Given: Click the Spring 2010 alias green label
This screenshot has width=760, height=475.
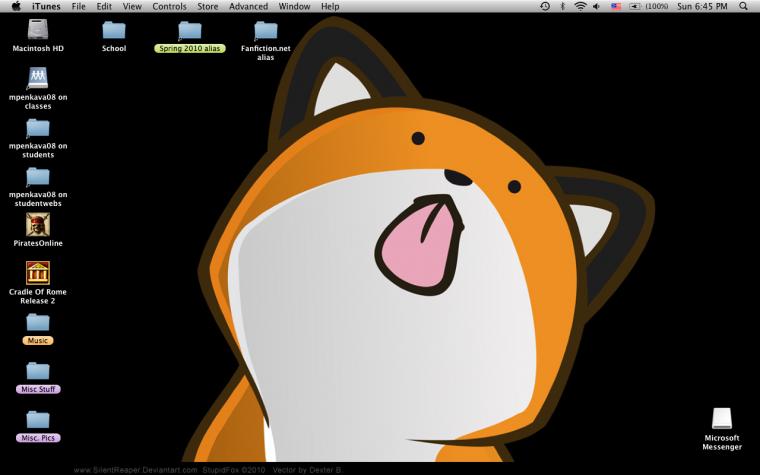Looking at the screenshot, I should pyautogui.click(x=190, y=48).
